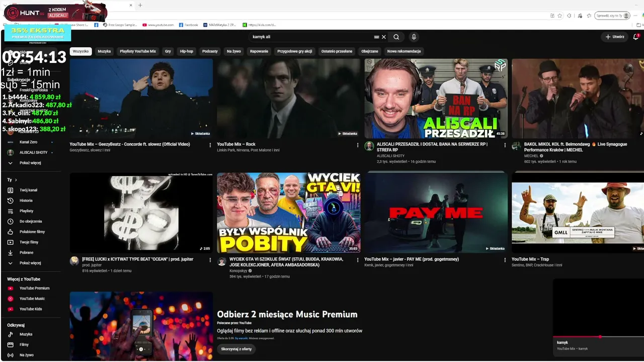Open Twoje filmy icon in sidebar

point(10,242)
